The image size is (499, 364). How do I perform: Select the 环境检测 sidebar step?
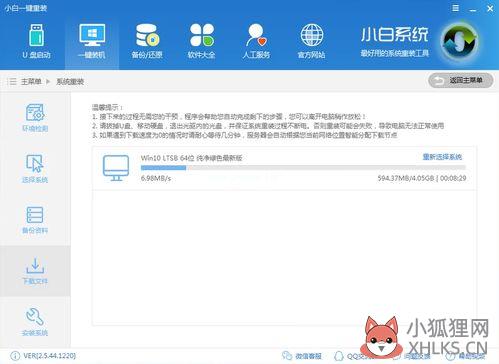coord(35,117)
